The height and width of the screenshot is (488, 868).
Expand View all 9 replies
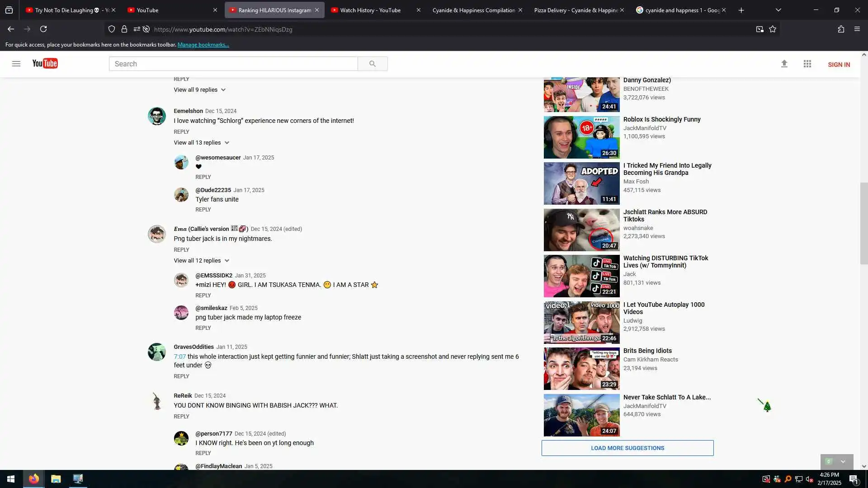(x=199, y=90)
